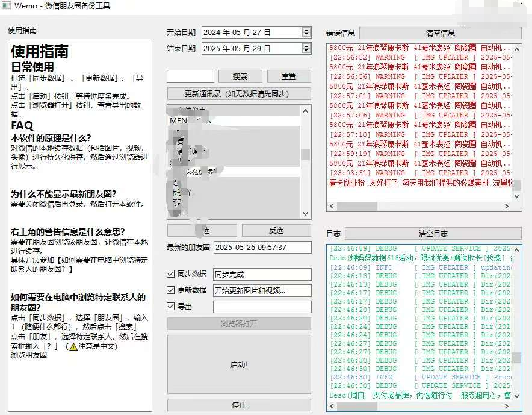Click the 反选 invert selection button
This screenshot has width=532, height=415.
(x=277, y=231)
